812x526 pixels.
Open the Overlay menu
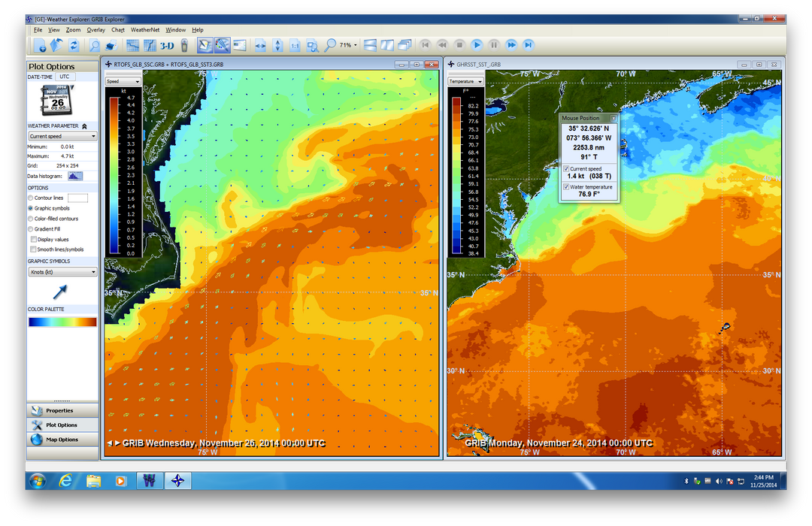coord(95,30)
